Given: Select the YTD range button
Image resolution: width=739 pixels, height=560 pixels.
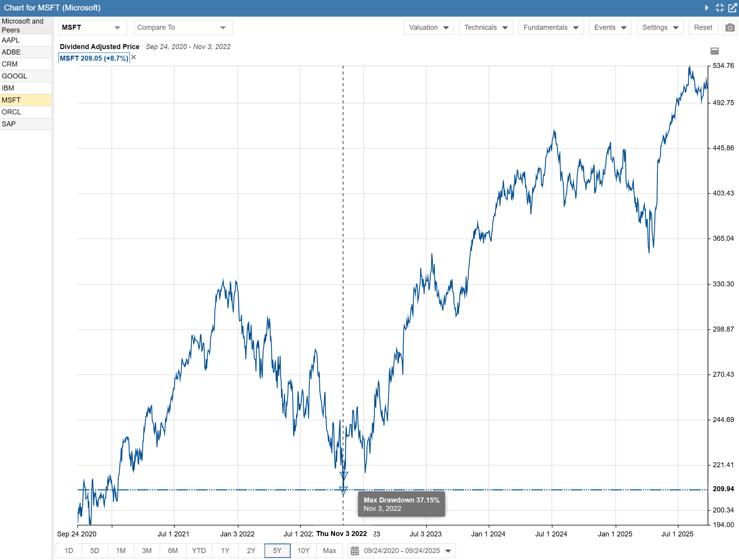Looking at the screenshot, I should coord(199,551).
